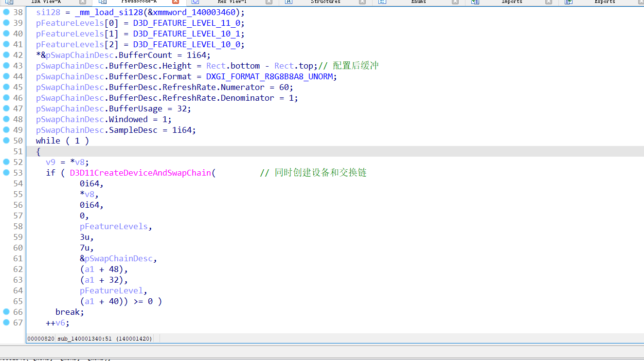Screen dimensions: 644x361
Task: Click the Exports tab icon
Action: click(x=568, y=2)
